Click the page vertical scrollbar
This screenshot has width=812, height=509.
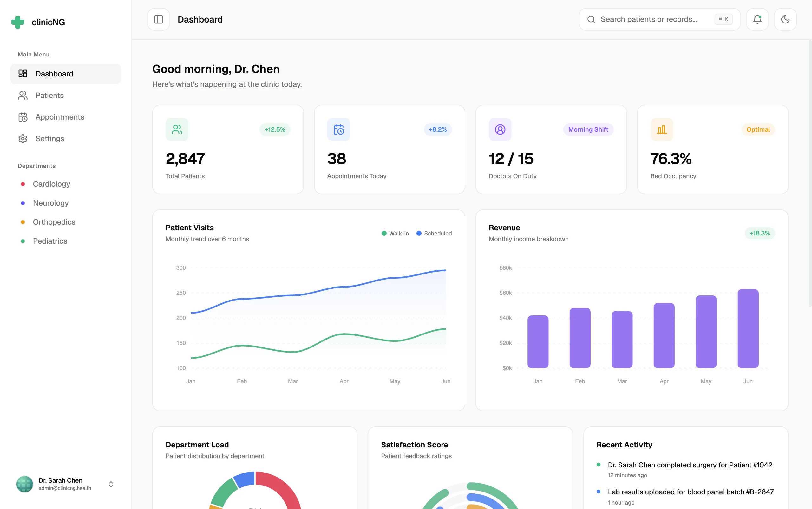point(810,173)
